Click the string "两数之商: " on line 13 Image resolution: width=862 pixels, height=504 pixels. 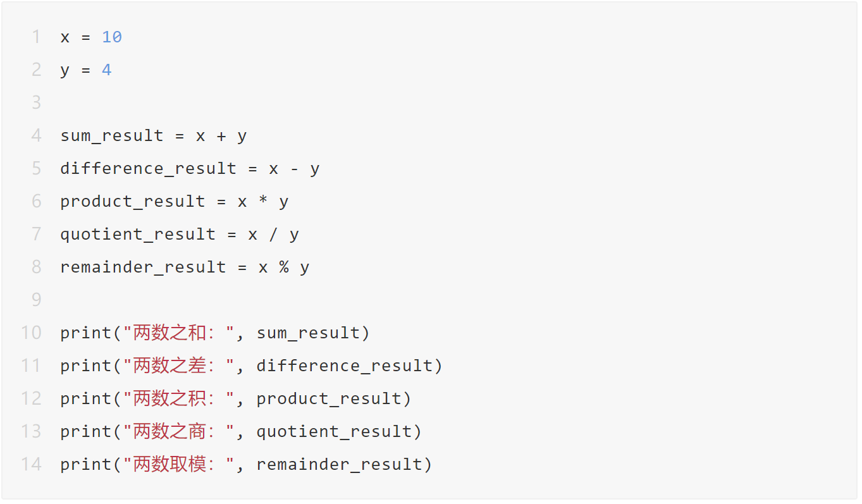(179, 432)
